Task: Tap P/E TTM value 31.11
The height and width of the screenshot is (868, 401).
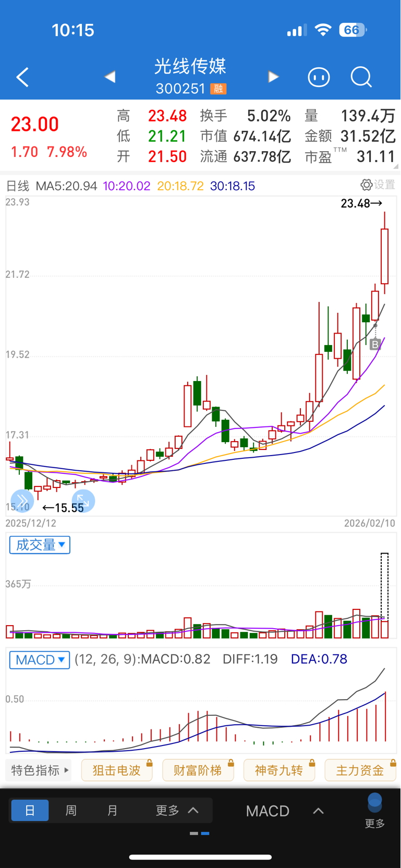Action: [376, 156]
